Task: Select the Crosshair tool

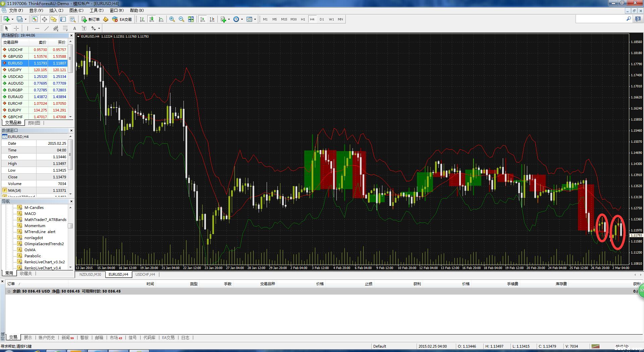Action: [x=16, y=28]
